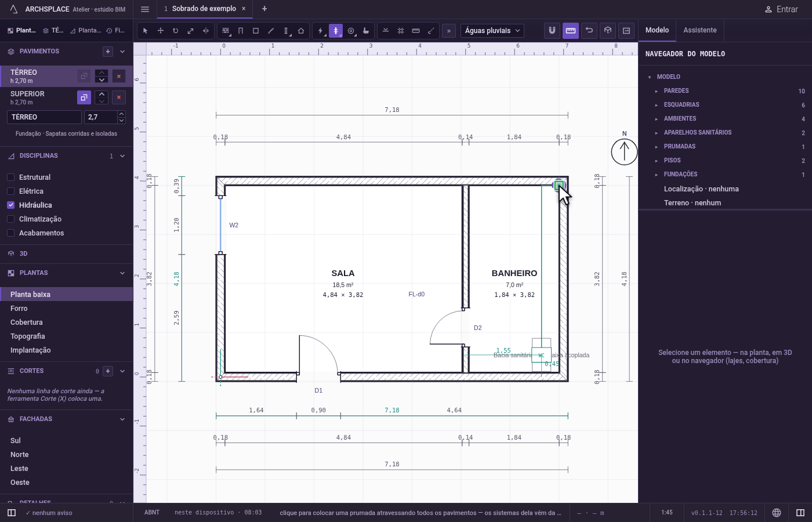
Task: Open a new tab with plus
Action: click(264, 9)
